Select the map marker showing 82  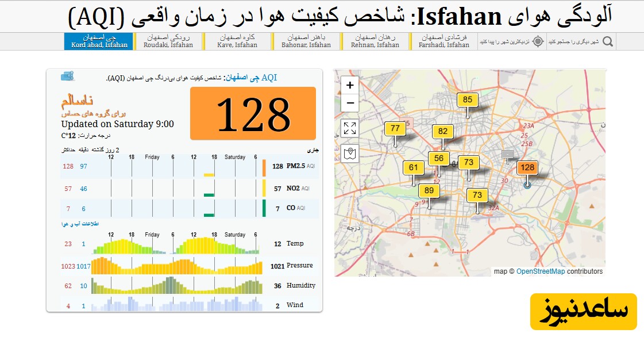pos(443,132)
